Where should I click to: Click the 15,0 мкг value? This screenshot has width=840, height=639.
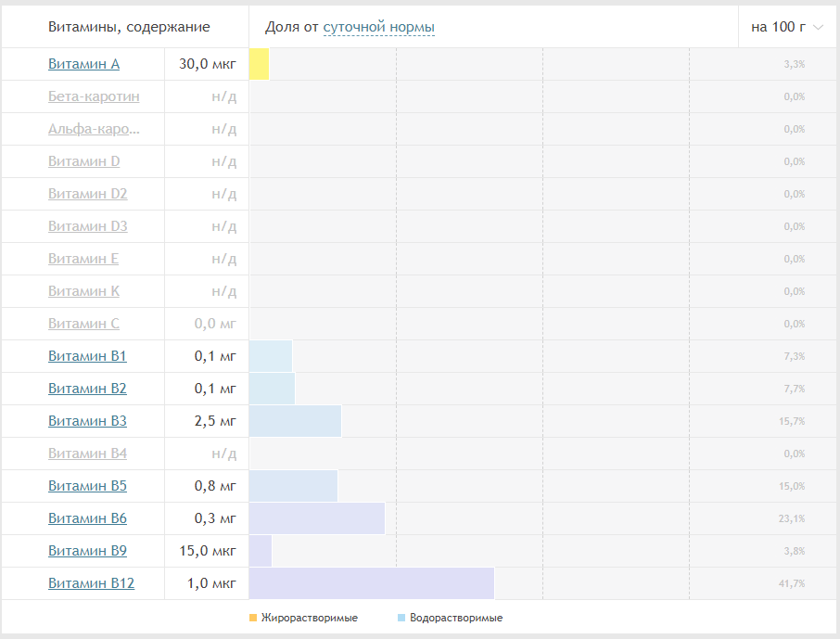[x=208, y=551]
